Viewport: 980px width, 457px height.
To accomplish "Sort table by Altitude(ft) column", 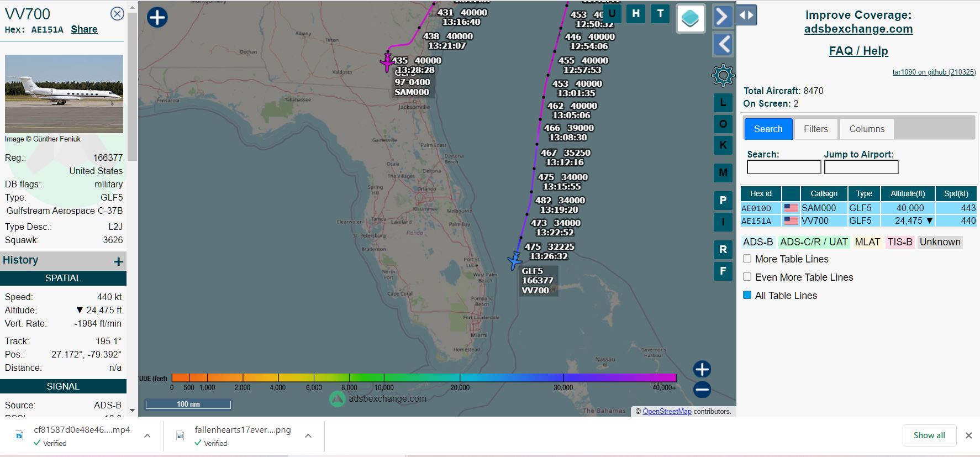I will pos(908,193).
